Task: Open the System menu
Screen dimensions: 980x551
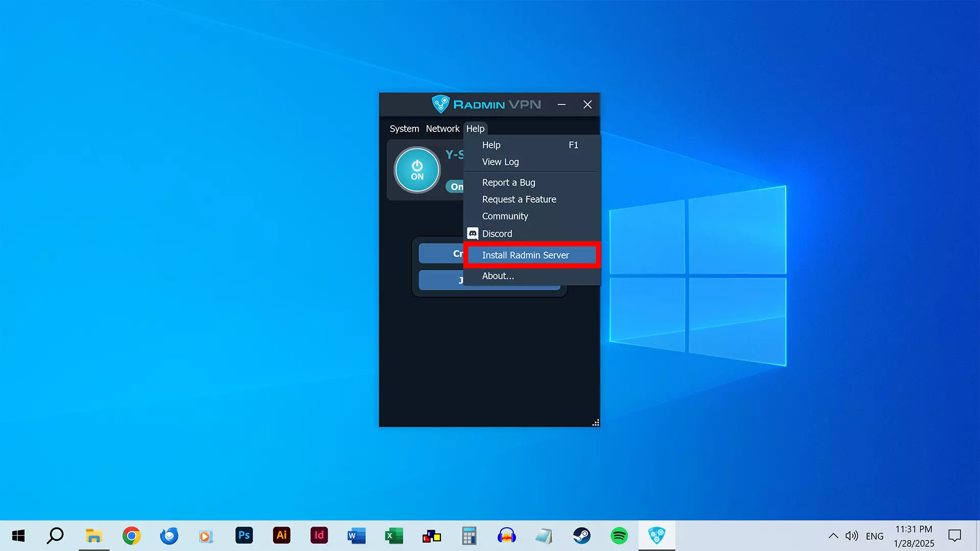Action: [x=404, y=129]
